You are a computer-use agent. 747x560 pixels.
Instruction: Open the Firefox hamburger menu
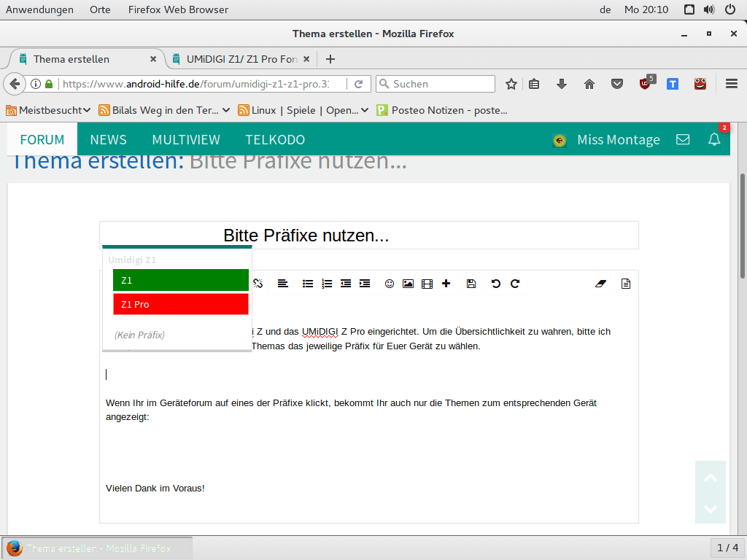(732, 85)
